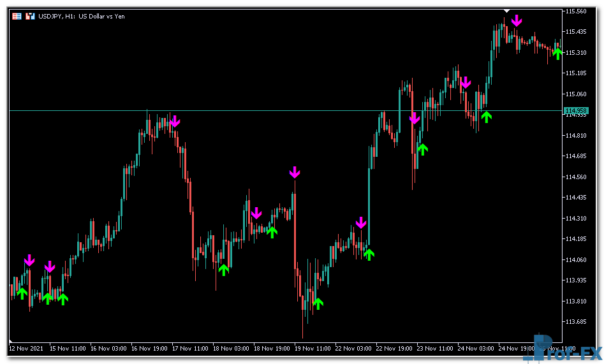
Task: Click the 113.685 label on price scale
Action: coord(576,322)
